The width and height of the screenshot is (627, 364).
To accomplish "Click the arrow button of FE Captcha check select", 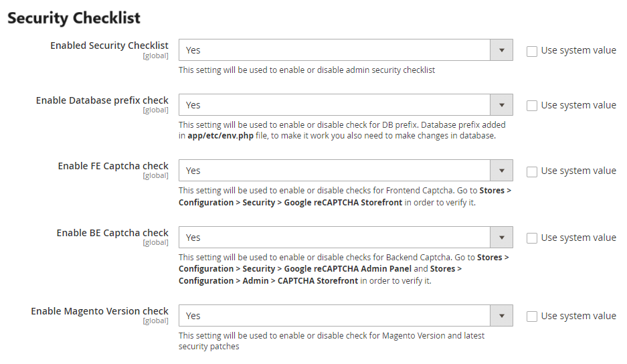I will [x=501, y=171].
